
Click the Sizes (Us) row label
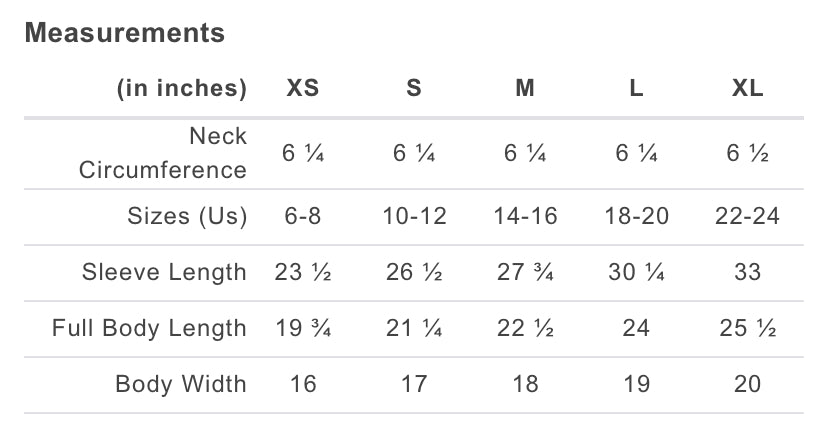pyautogui.click(x=187, y=216)
